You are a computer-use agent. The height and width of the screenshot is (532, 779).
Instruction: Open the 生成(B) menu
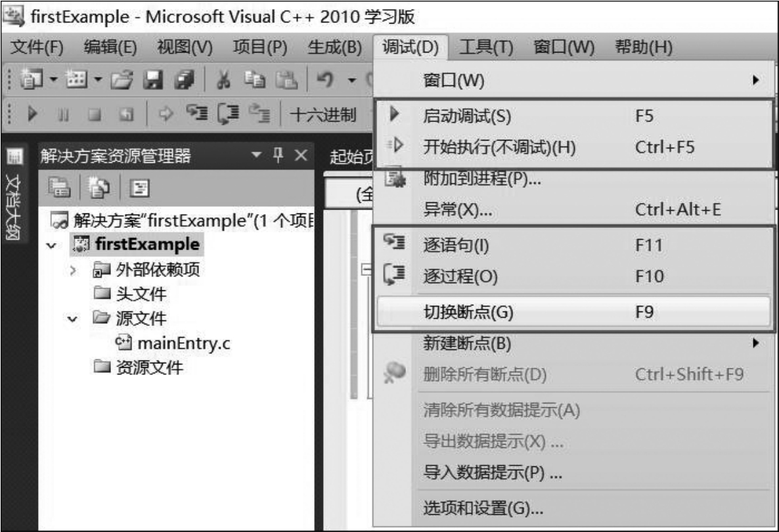pyautogui.click(x=335, y=47)
